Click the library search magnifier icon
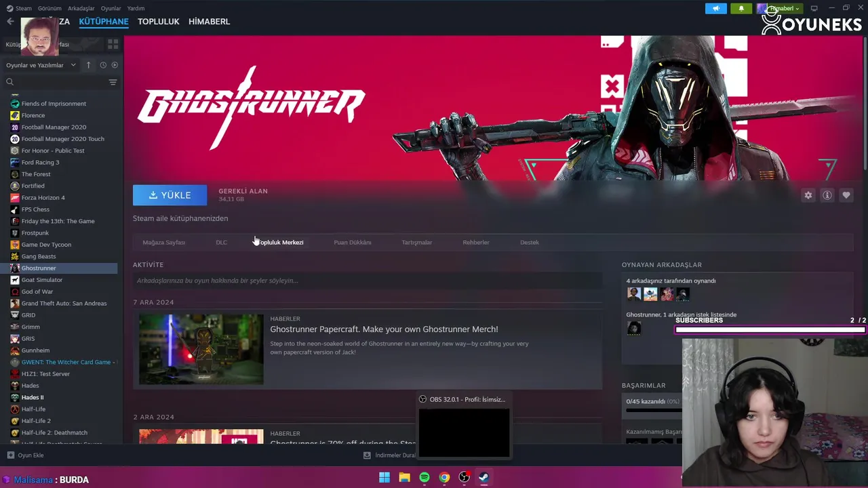 coord(9,82)
